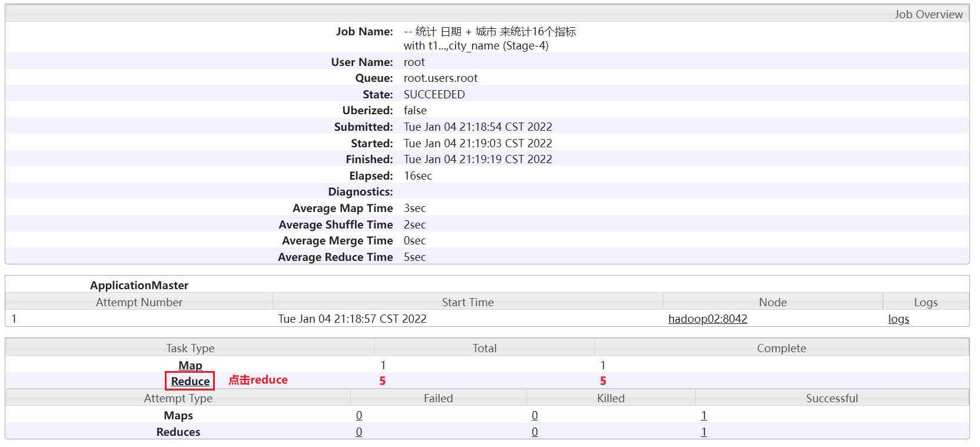This screenshot has height=447, width=980.
Task: Select Average Reduce Time value 5sec
Action: point(414,257)
